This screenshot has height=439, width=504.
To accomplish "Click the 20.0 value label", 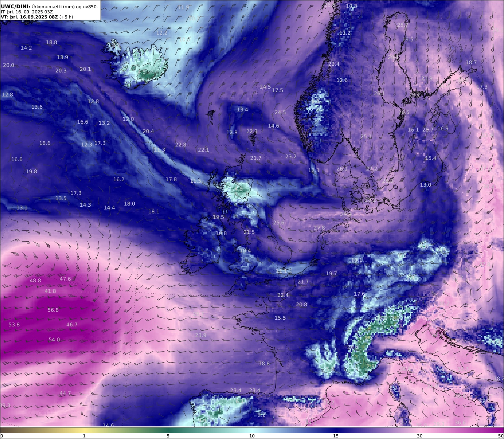I will [x=9, y=65].
